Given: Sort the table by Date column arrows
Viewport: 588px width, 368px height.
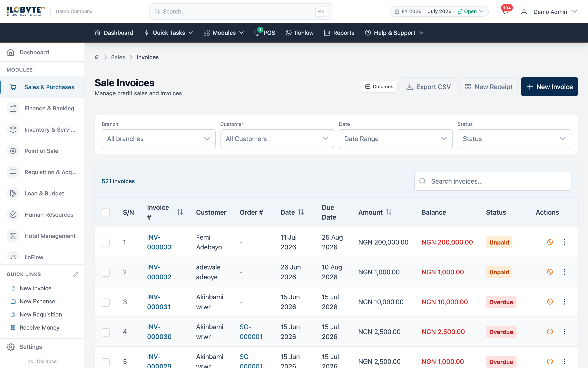Looking at the screenshot, I should coord(301,212).
